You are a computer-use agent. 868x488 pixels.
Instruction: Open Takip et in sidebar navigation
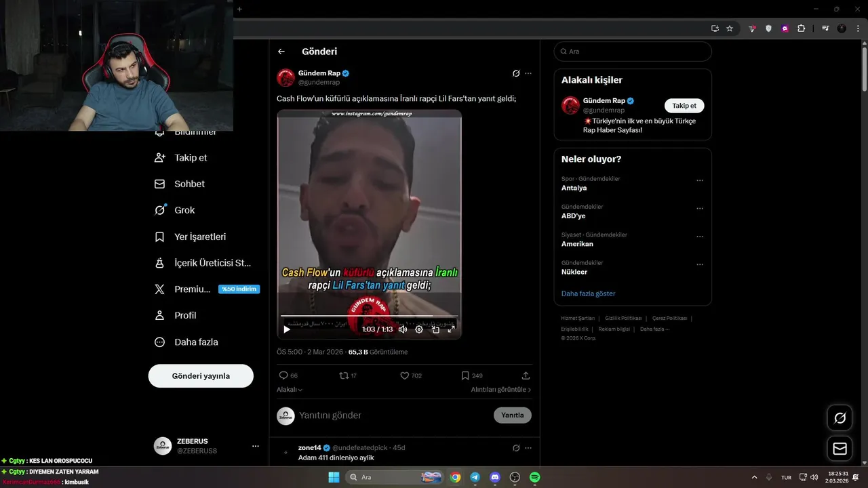[x=181, y=157]
